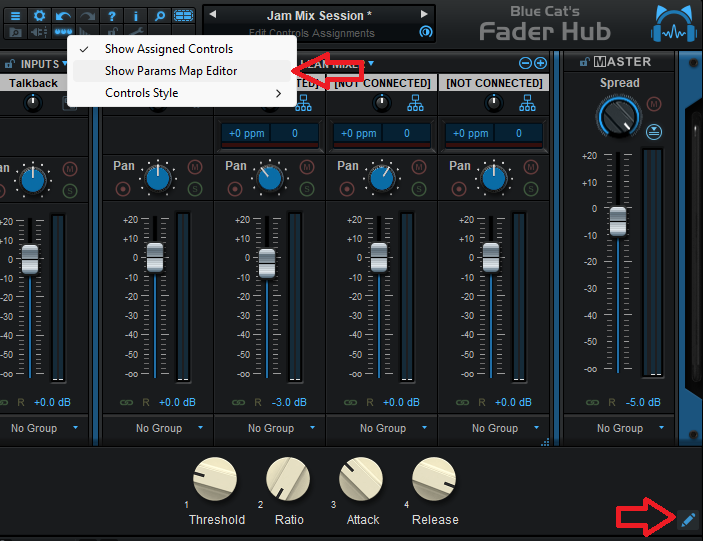Go to next preset with right arrow

pos(424,14)
